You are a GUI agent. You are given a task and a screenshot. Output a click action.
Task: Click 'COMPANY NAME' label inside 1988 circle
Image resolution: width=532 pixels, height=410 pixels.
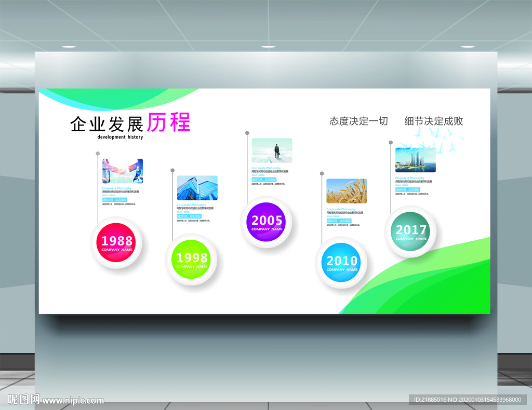[117, 250]
